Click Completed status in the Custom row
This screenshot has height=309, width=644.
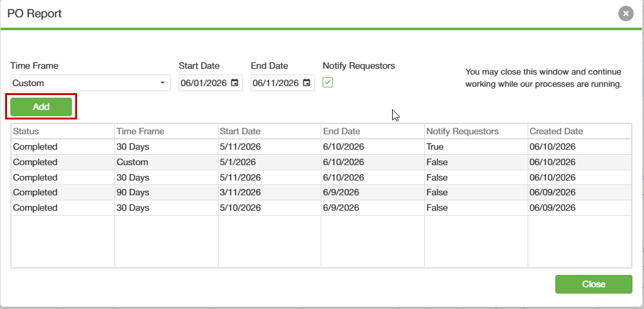[63, 162]
